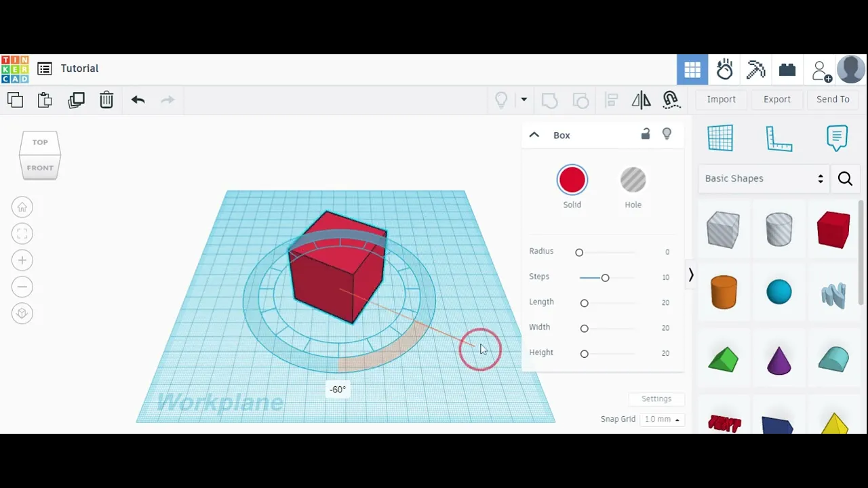Click the Duplicate and repeat icon
The image size is (868, 488).
pos(76,100)
